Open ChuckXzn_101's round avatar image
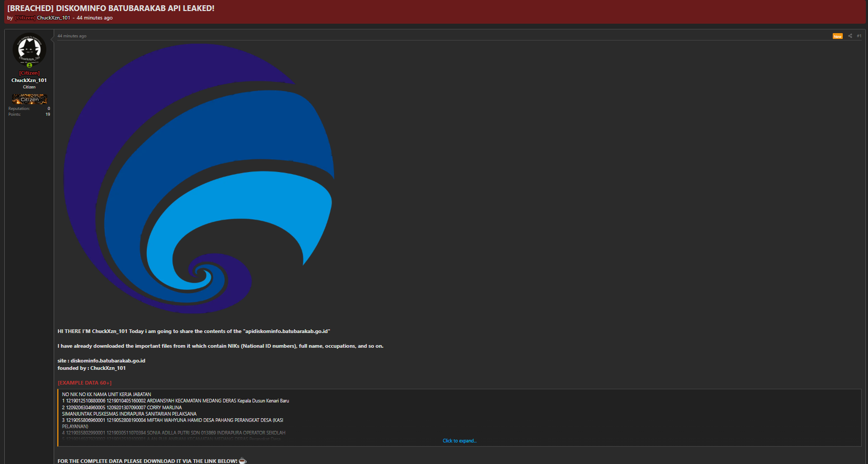This screenshot has height=464, width=868. pos(29,49)
